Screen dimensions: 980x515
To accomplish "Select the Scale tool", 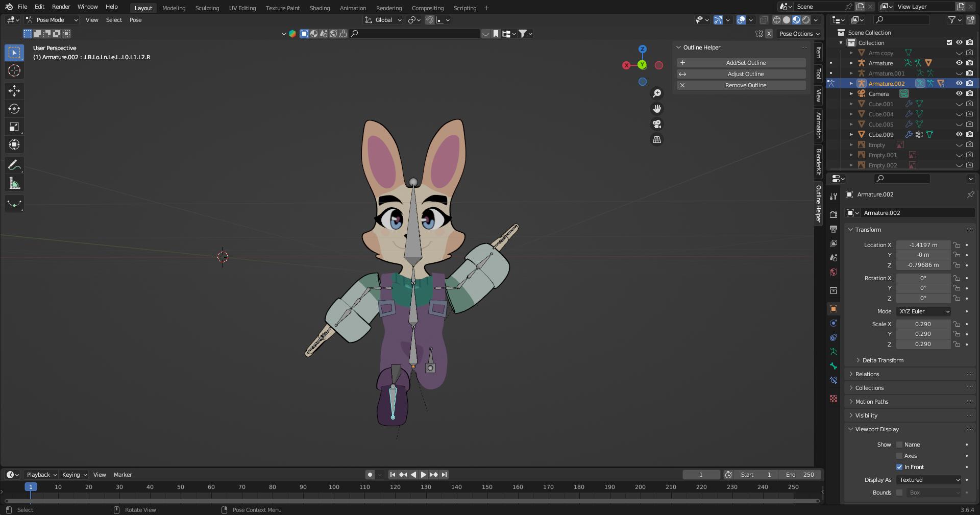I will pyautogui.click(x=14, y=127).
